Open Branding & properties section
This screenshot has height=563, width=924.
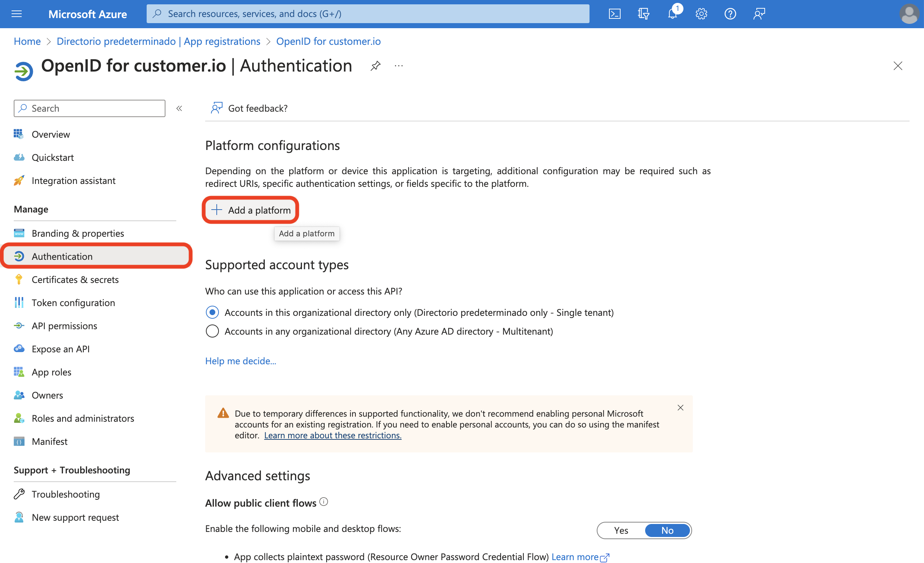click(78, 232)
